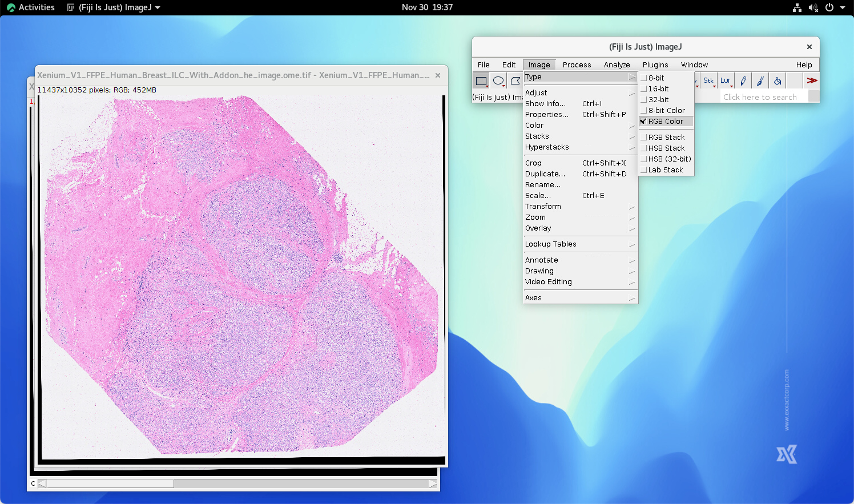Select the Paintbrush tool
Screen dimensions: 854x504
point(760,80)
